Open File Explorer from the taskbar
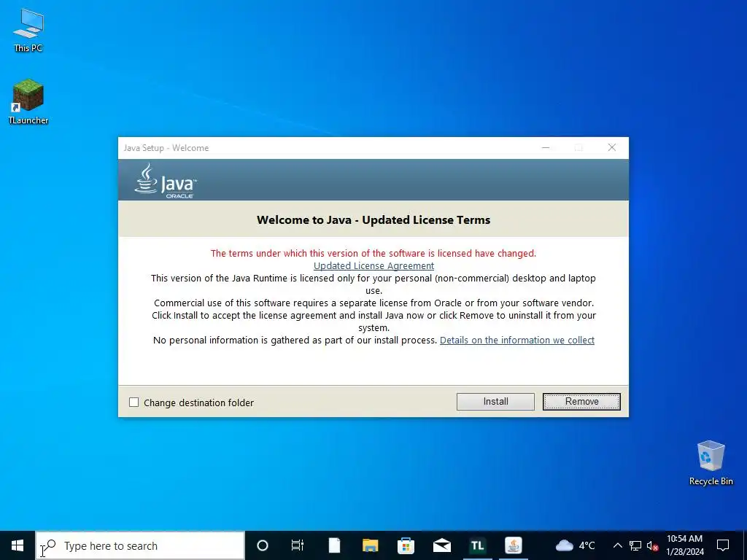 pyautogui.click(x=370, y=545)
